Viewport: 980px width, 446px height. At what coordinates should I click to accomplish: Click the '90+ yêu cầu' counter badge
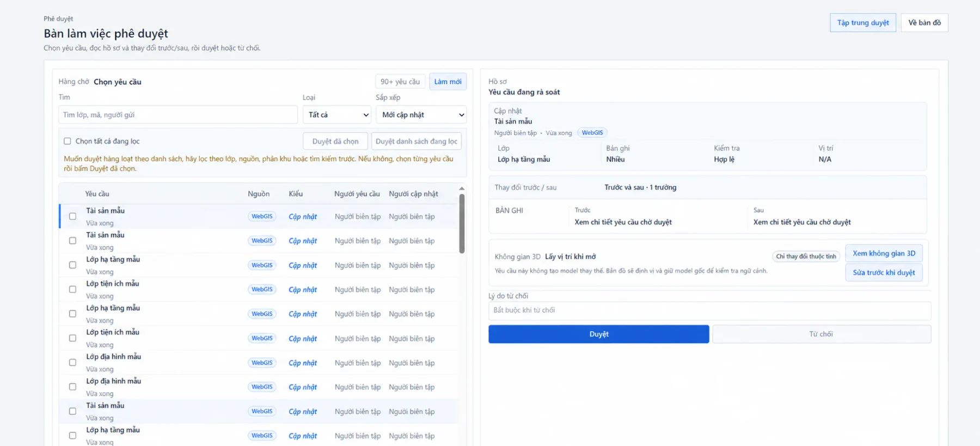coord(400,82)
